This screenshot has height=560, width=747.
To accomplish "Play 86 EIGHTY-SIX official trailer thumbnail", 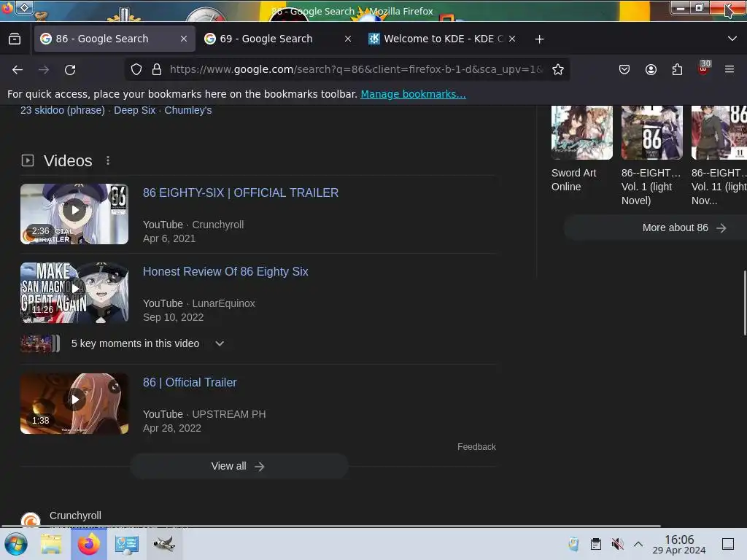I will click(74, 214).
